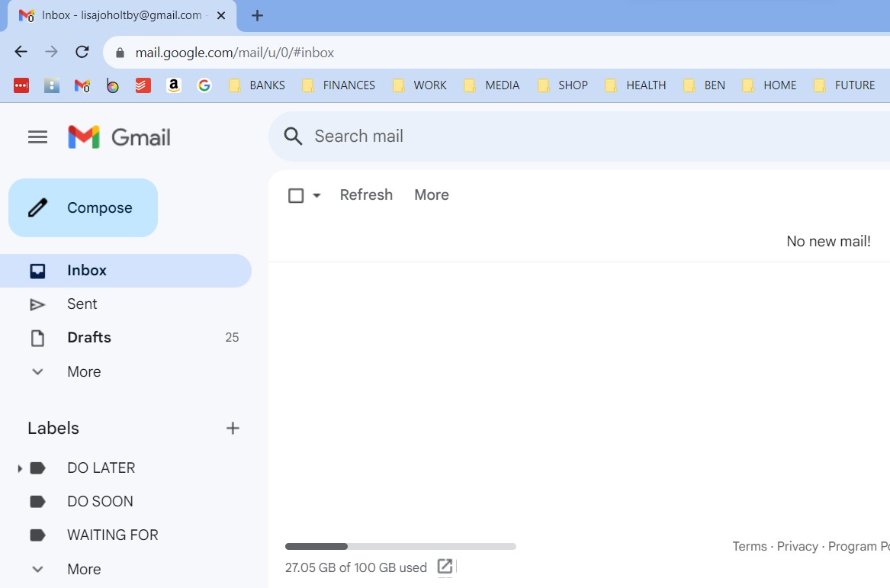Open the HEALTH bookmark folder
Viewport: 890px width, 588px height.
636,85
